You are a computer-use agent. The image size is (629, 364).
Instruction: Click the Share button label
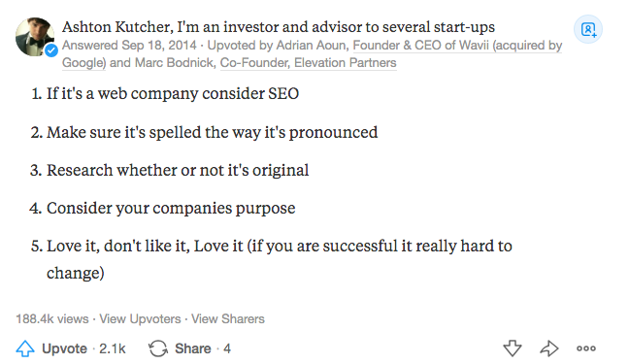pyautogui.click(x=192, y=348)
